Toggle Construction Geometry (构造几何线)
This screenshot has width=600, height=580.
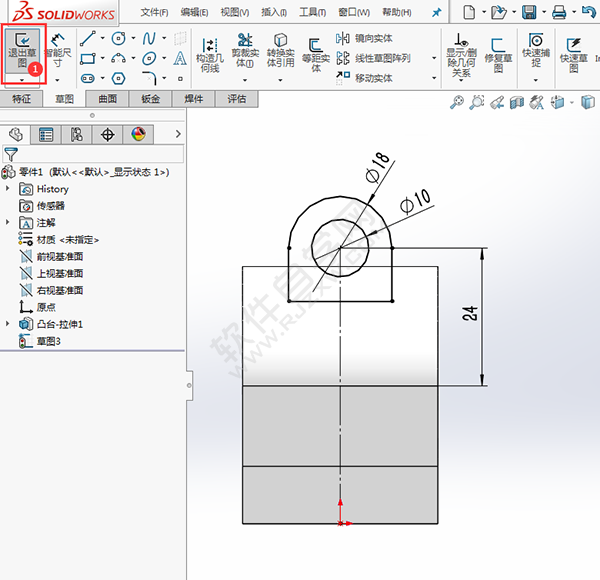coord(210,55)
